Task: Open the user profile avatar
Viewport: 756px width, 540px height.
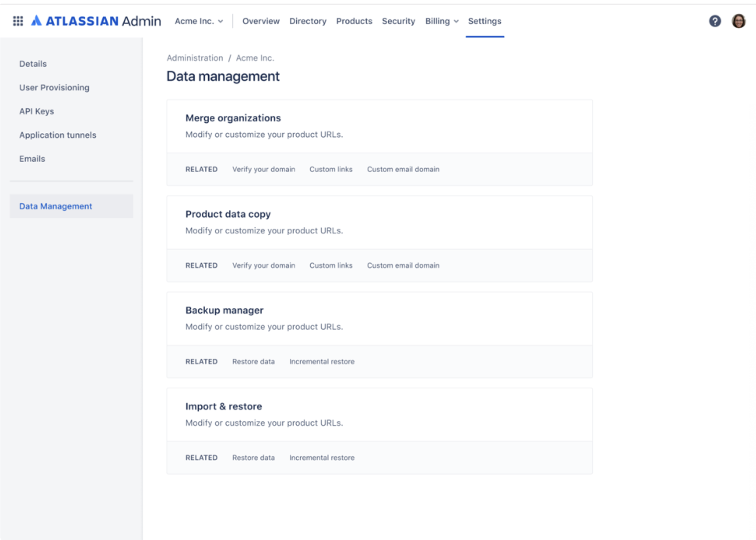Action: pyautogui.click(x=738, y=21)
